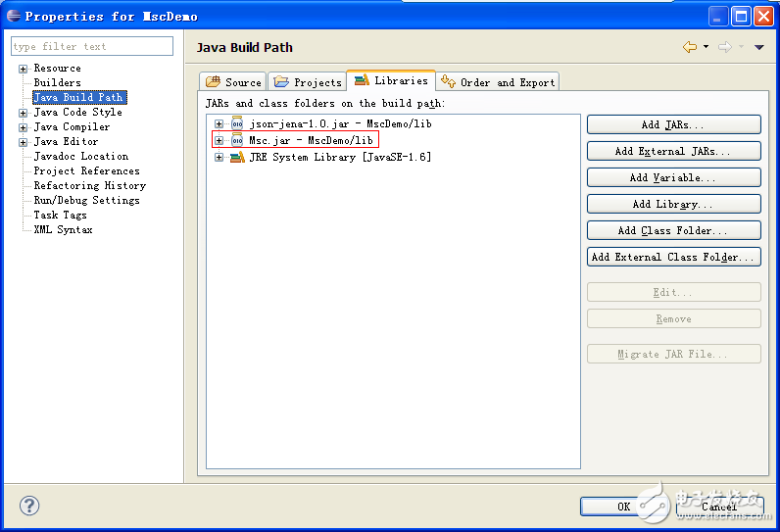The image size is (780, 532).
Task: Click the help question mark icon
Action: [x=29, y=506]
